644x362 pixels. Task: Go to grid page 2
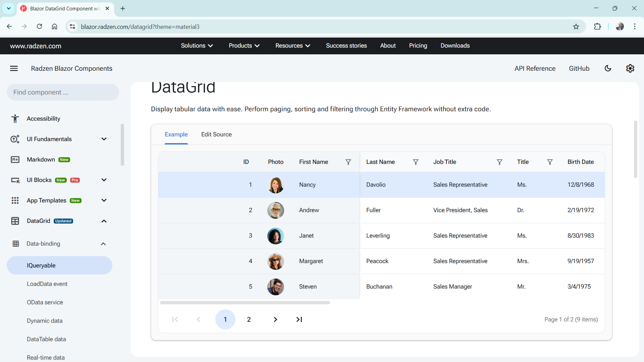[249, 319]
